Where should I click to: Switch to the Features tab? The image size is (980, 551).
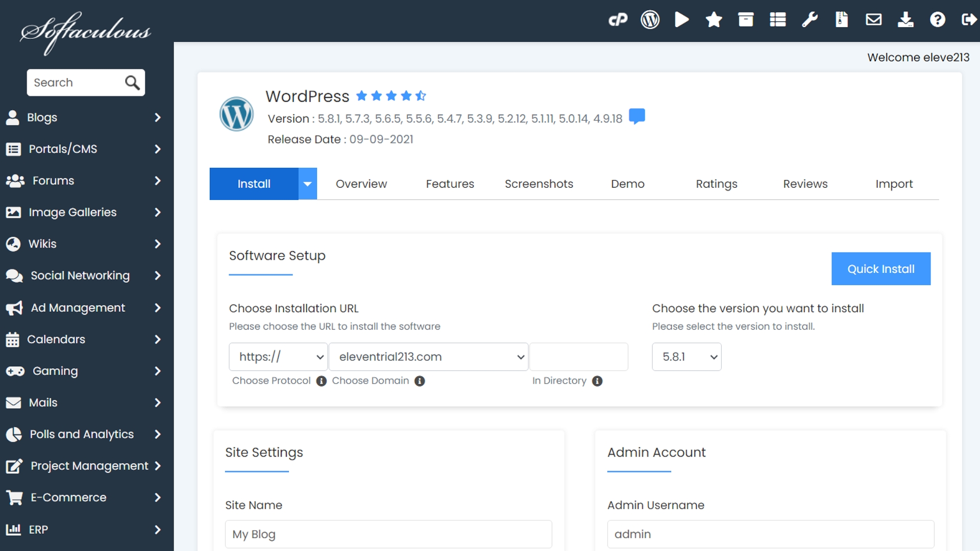point(450,184)
